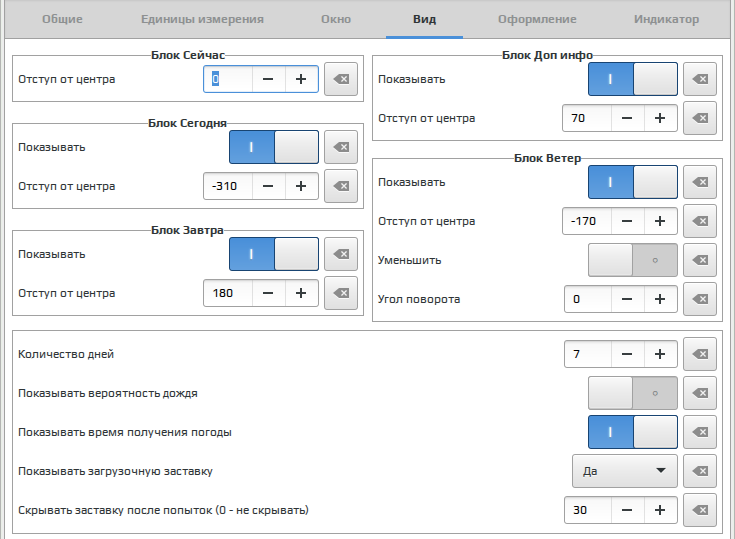
Task: Reset Блок Сегодня Отступ от центра value
Action: [341, 186]
